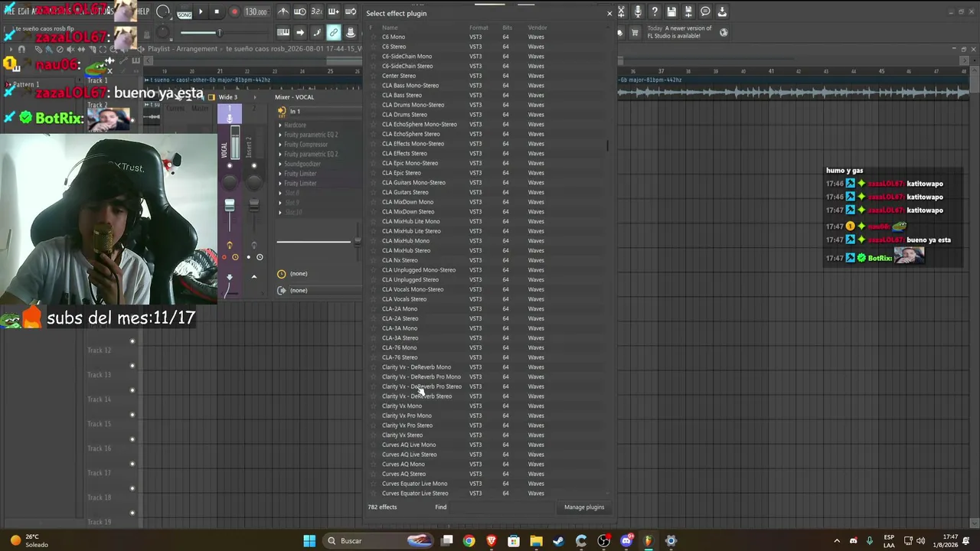Click the red Record button
The image size is (980, 551).
coord(234,12)
